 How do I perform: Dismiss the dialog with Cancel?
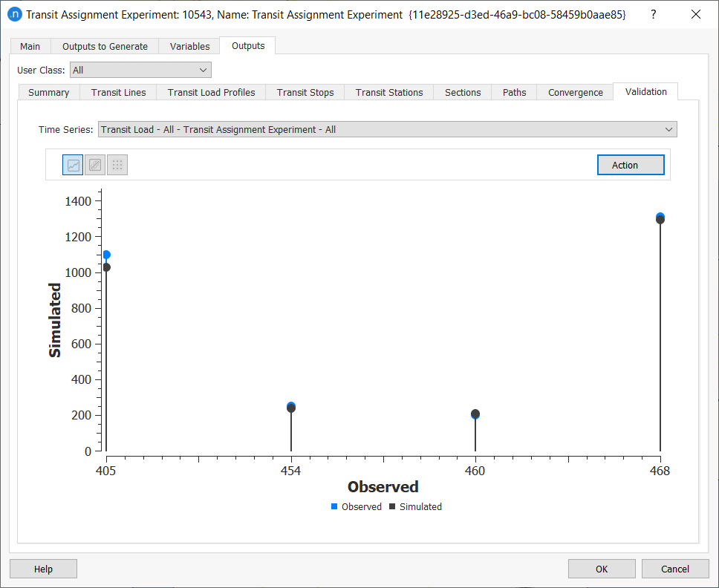[x=675, y=568]
